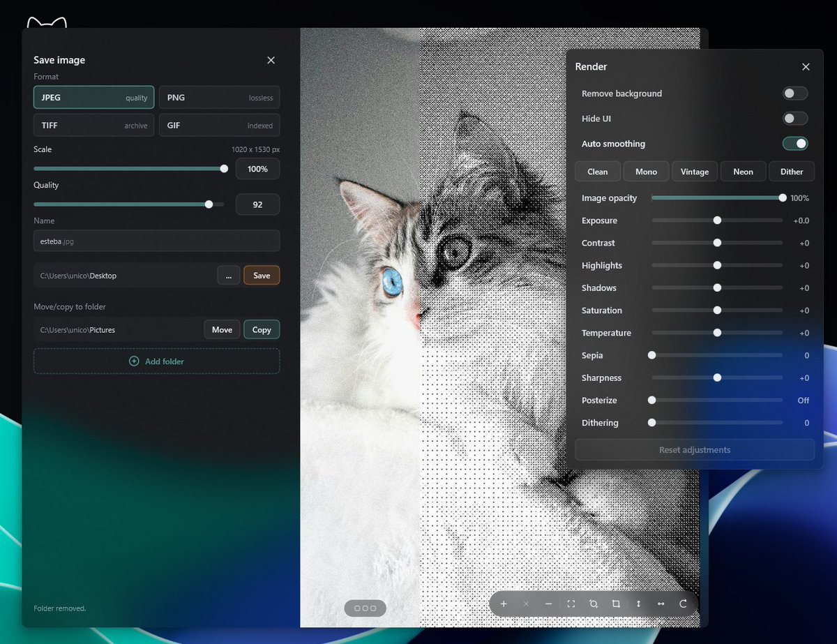Image resolution: width=837 pixels, height=644 pixels.
Task: Select TIFF archive format
Action: click(x=93, y=126)
